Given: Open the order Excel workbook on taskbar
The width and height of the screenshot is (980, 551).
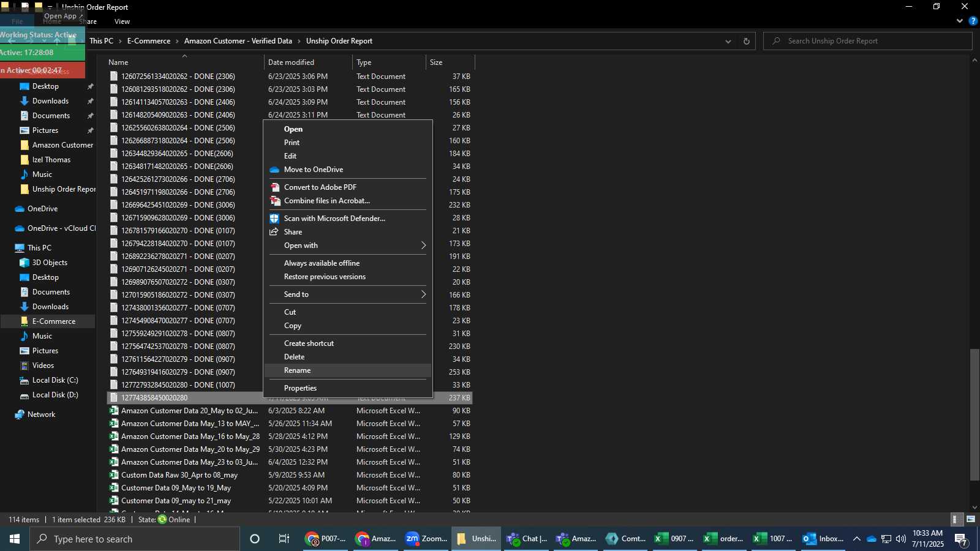Looking at the screenshot, I should [723, 539].
